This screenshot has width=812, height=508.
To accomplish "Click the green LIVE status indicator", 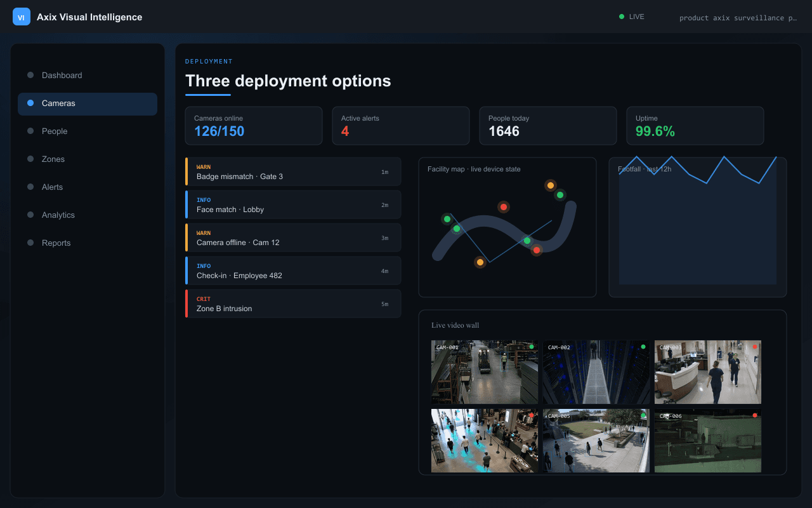I will point(632,17).
